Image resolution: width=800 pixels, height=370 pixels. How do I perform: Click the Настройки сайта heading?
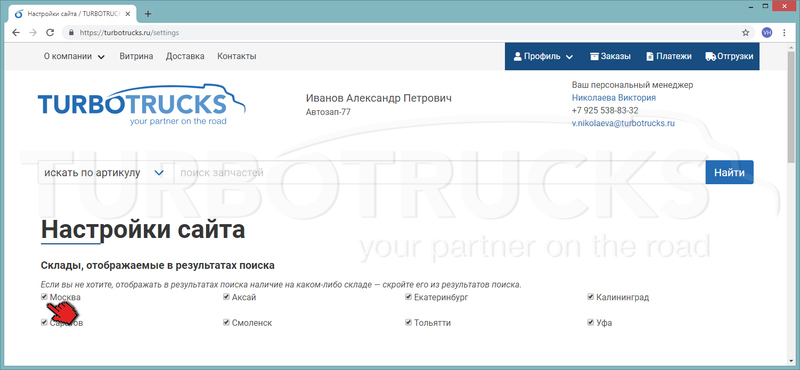[x=143, y=230]
